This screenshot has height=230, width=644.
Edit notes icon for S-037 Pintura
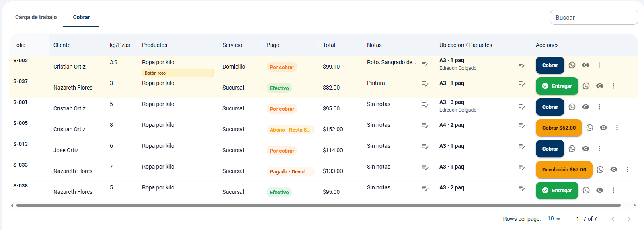pyautogui.click(x=425, y=83)
